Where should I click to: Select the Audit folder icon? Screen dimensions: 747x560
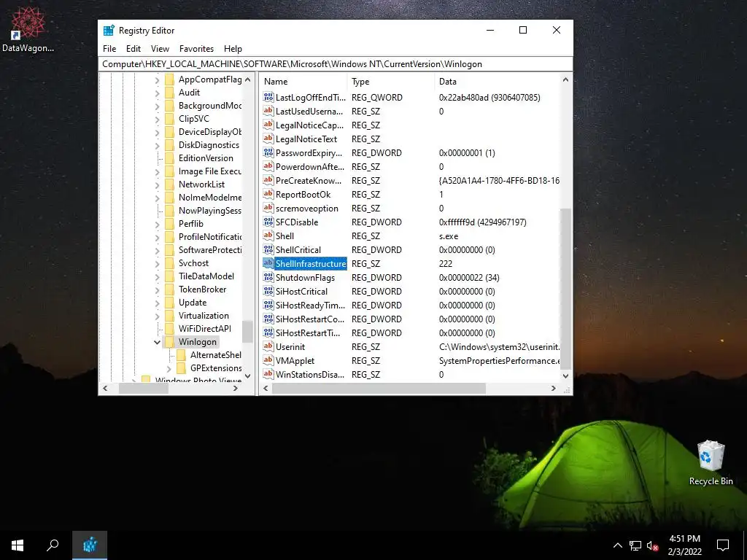(169, 93)
